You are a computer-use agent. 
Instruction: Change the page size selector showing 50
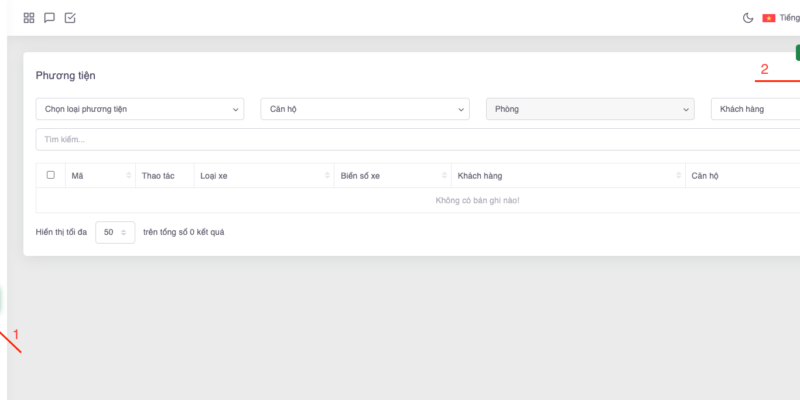coord(114,232)
